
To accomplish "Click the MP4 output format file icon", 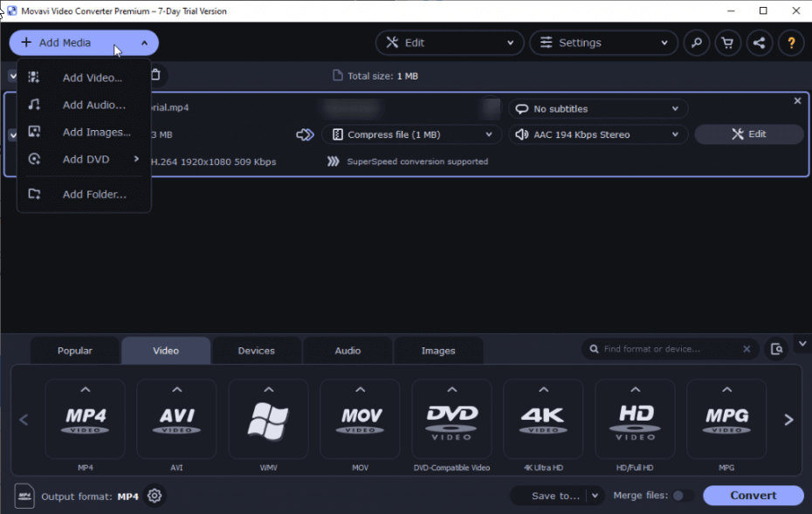I will [x=24, y=496].
